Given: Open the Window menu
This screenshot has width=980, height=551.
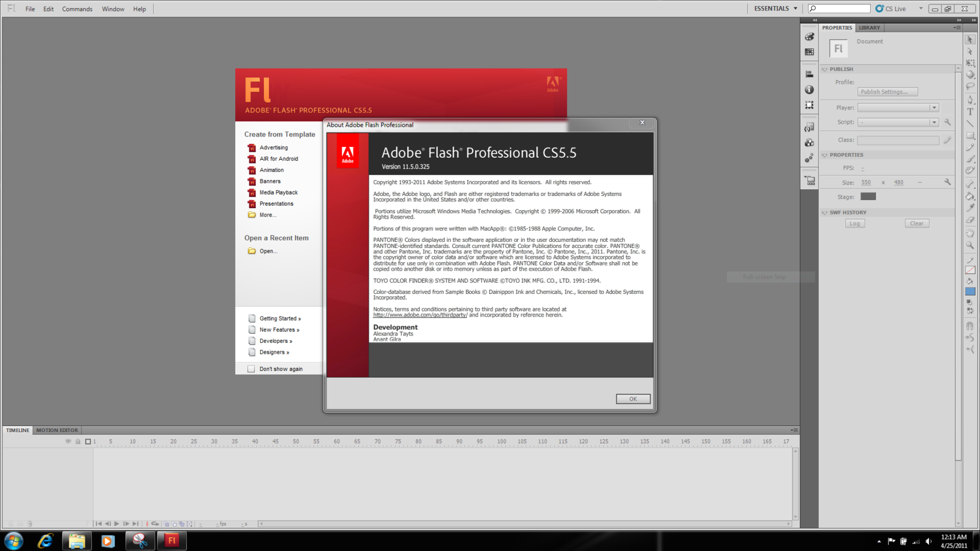Looking at the screenshot, I should click(x=113, y=9).
